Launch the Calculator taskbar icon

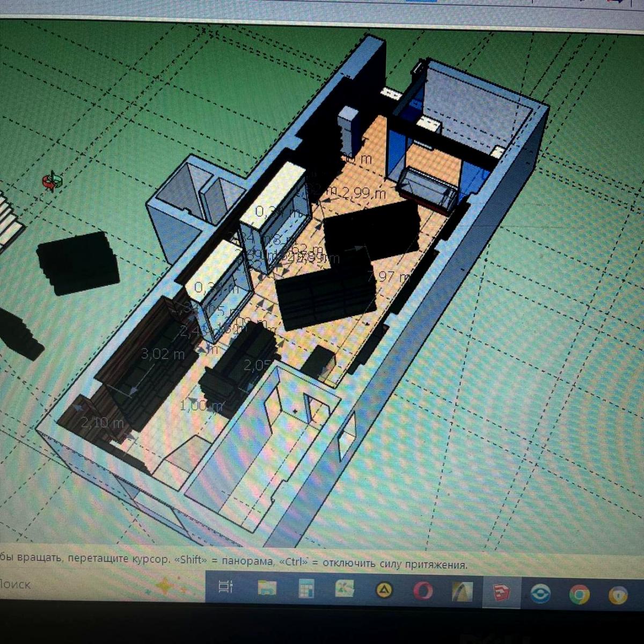point(307,590)
